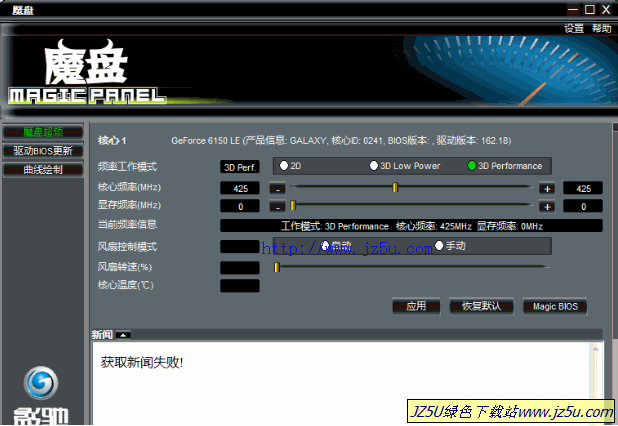Minimize the 魔盘 window

point(573,9)
